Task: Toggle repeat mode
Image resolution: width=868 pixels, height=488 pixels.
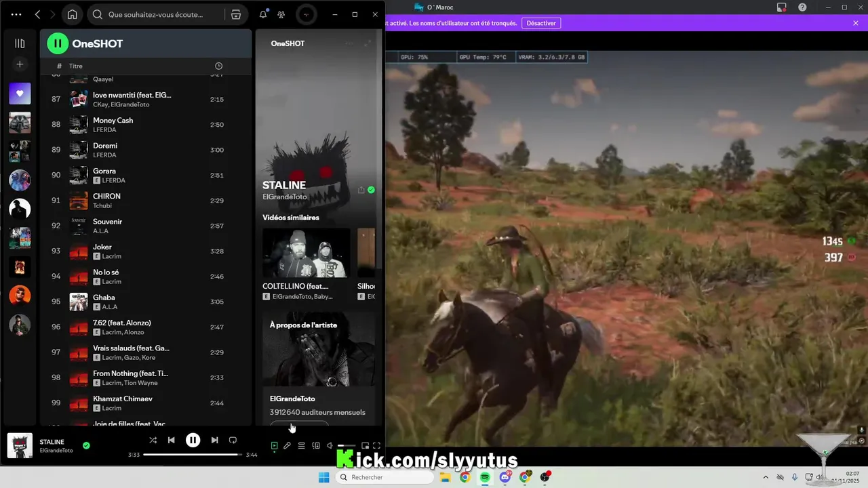Action: [233, 441]
